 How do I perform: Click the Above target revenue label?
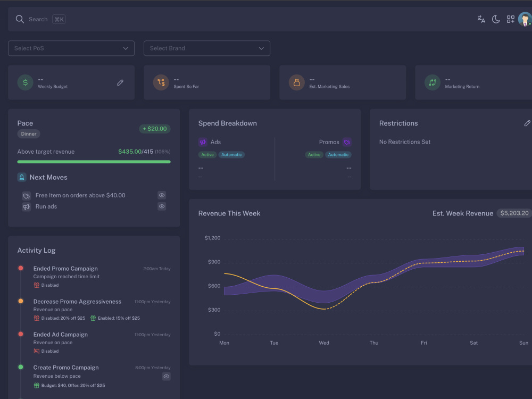point(46,152)
